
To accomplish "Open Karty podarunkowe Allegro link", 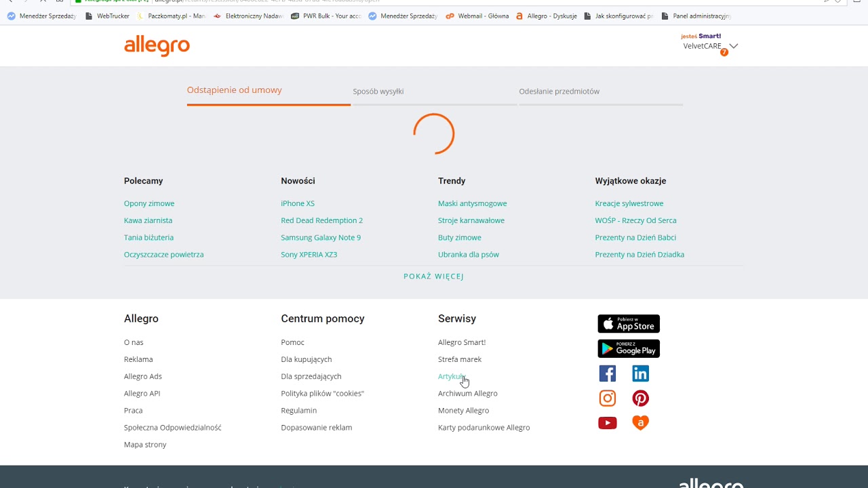I will point(484,427).
